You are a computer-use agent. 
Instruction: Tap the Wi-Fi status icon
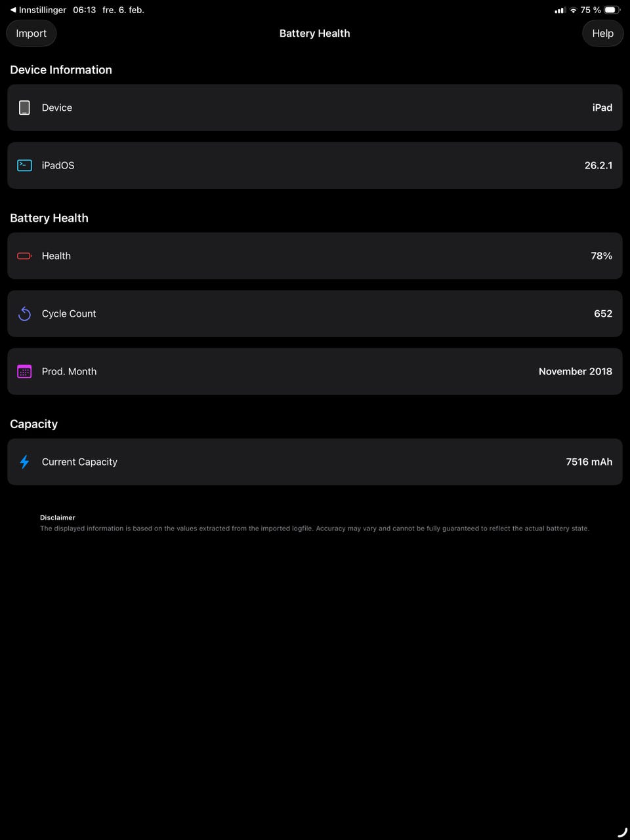(573, 10)
